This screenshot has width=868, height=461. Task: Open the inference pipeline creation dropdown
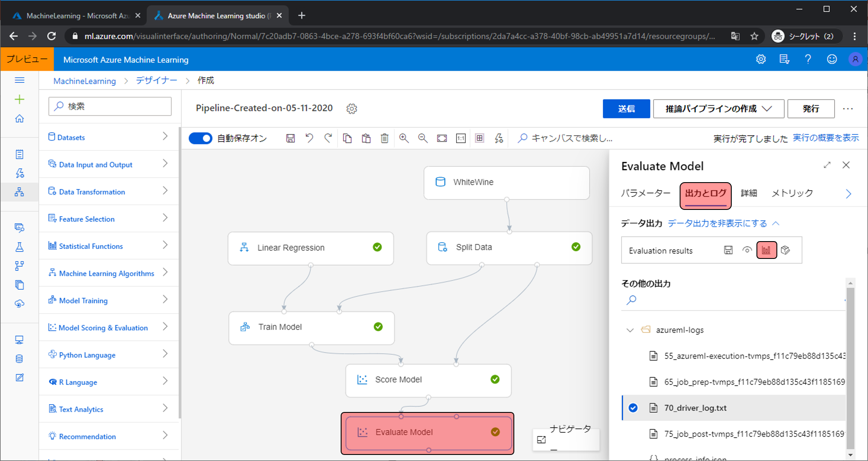718,109
